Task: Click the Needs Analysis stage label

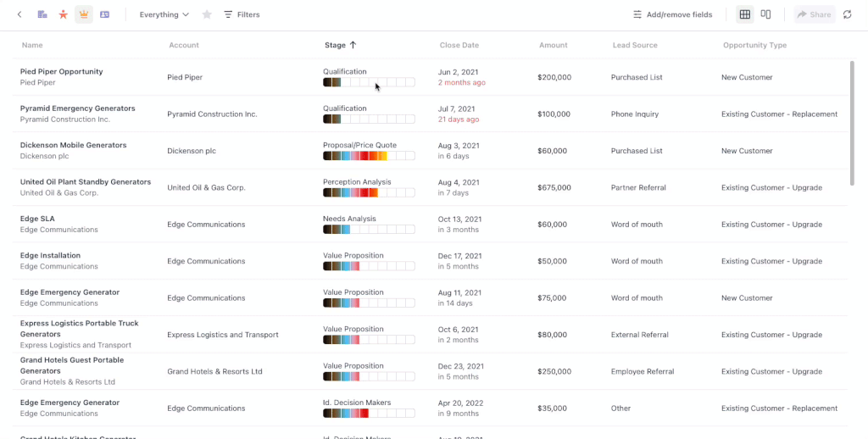Action: coord(349,219)
